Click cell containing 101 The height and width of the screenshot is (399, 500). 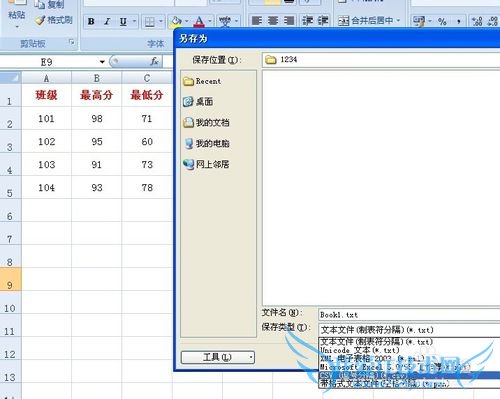(47, 118)
